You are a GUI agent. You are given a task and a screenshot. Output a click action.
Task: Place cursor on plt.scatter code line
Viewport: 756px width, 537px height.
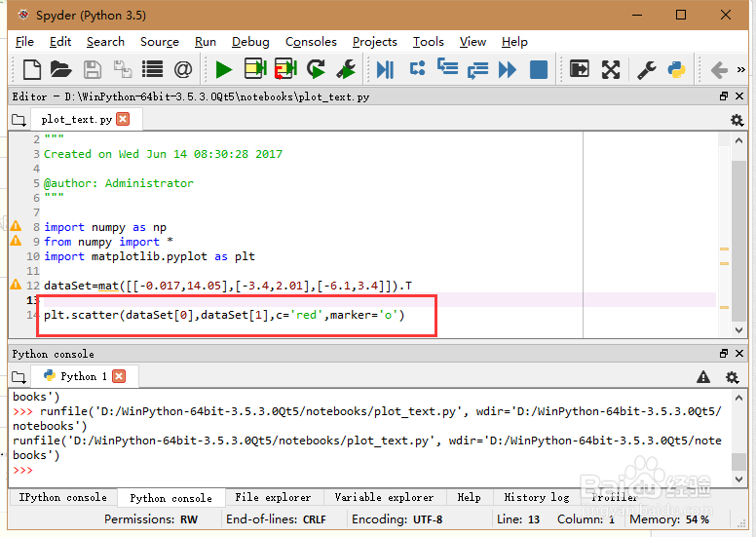[x=224, y=315]
